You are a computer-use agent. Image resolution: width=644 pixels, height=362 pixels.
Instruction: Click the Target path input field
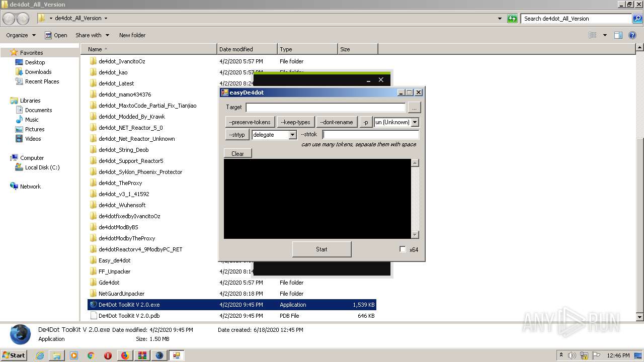click(326, 107)
